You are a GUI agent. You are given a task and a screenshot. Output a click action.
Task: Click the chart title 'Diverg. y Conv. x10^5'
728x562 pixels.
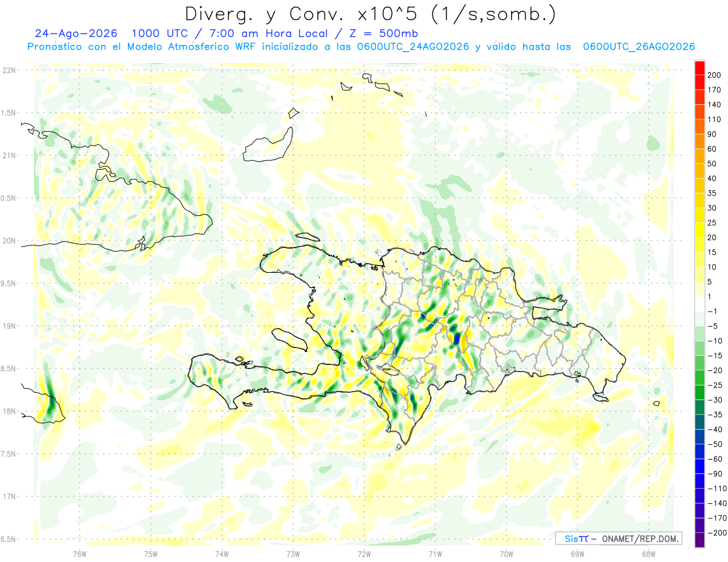[x=302, y=13]
